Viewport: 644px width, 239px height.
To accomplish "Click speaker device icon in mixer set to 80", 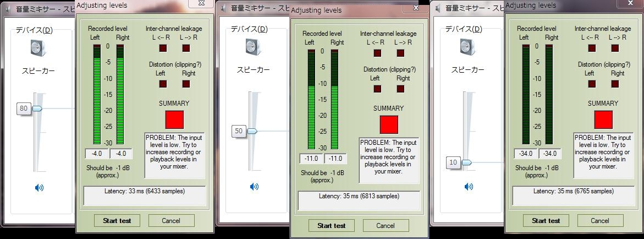I will click(x=38, y=48).
